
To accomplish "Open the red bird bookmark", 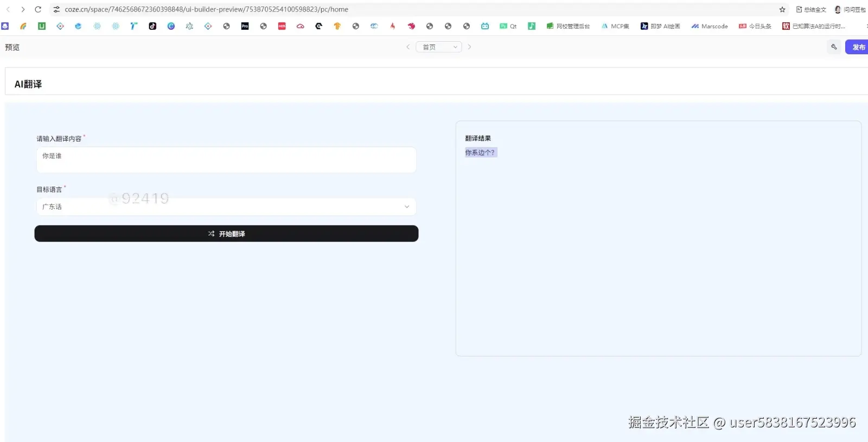I will pyautogui.click(x=411, y=26).
